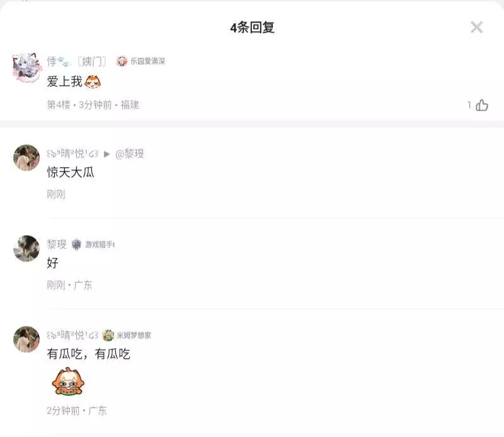
Task: Open avatar beside 惊天大瓜 reply
Action: click(x=26, y=158)
